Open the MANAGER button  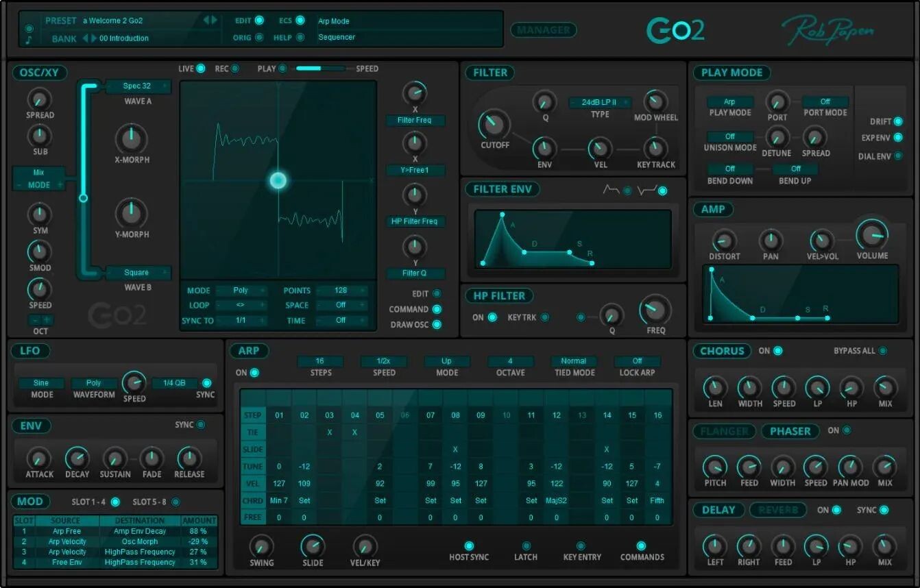[x=544, y=30]
